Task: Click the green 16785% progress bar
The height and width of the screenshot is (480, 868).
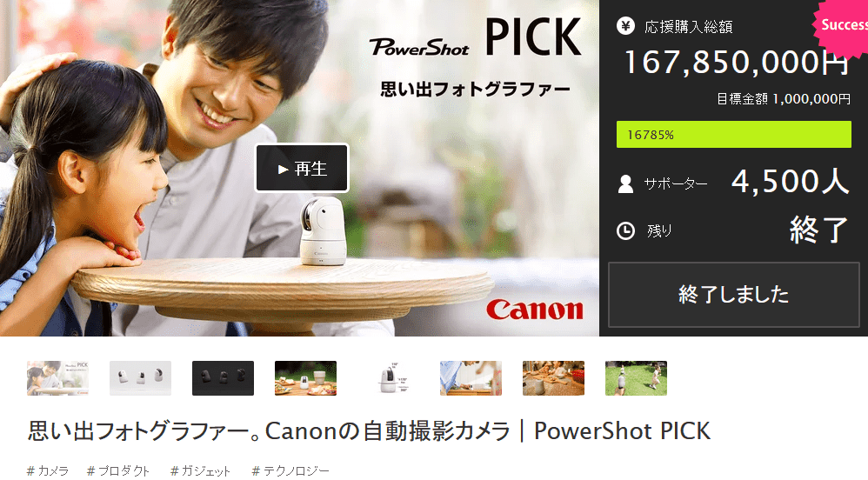Action: click(x=734, y=135)
